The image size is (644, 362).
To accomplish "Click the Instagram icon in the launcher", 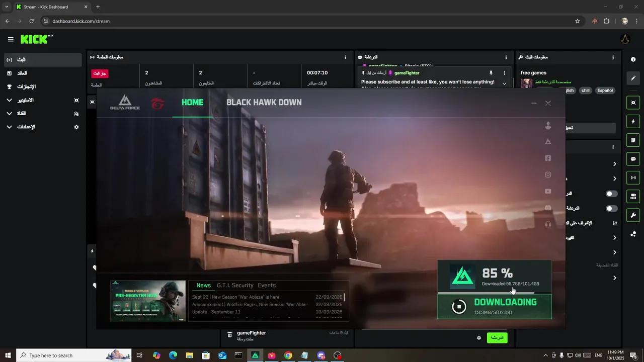I will click(x=548, y=174).
